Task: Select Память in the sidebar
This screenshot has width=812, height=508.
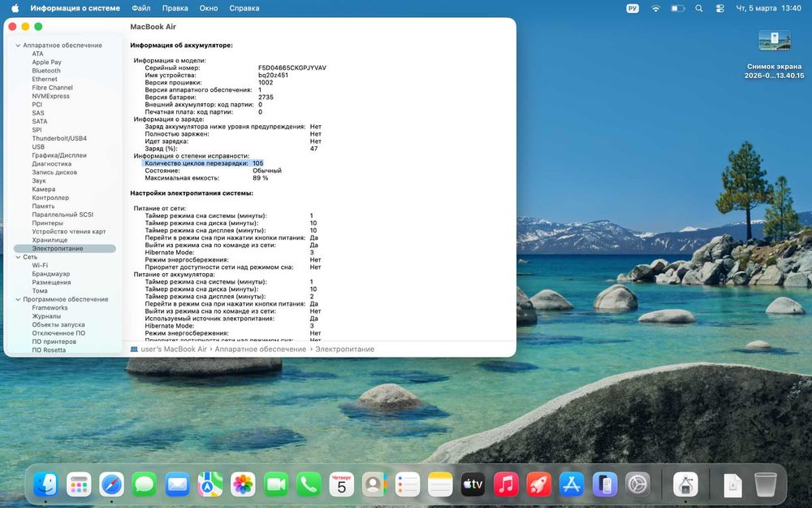Action: (x=43, y=206)
